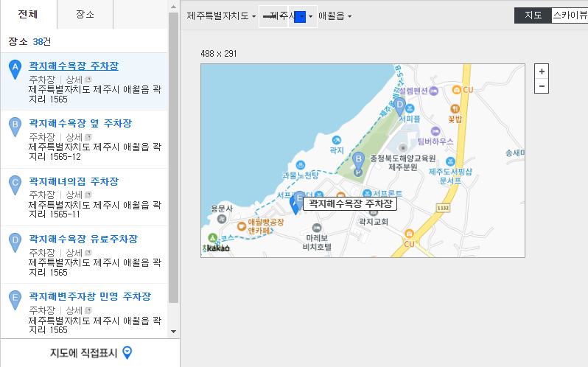The image size is (588, 367).
Task: Open detail icon for 곽지해수욕장 주차장
Action: (x=88, y=80)
